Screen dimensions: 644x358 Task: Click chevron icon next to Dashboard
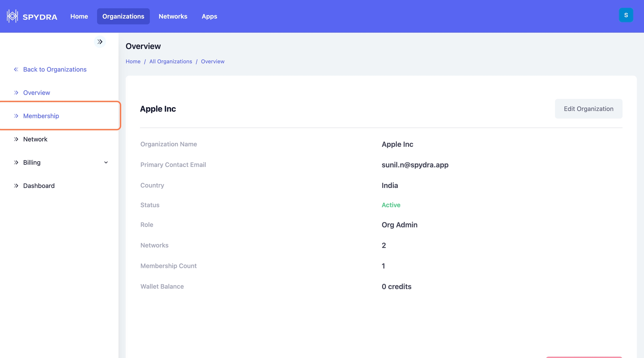coord(16,186)
